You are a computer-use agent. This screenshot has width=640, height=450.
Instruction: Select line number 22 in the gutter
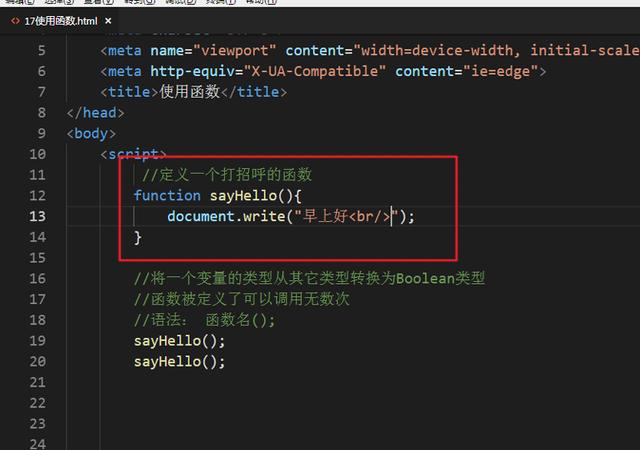point(38,403)
